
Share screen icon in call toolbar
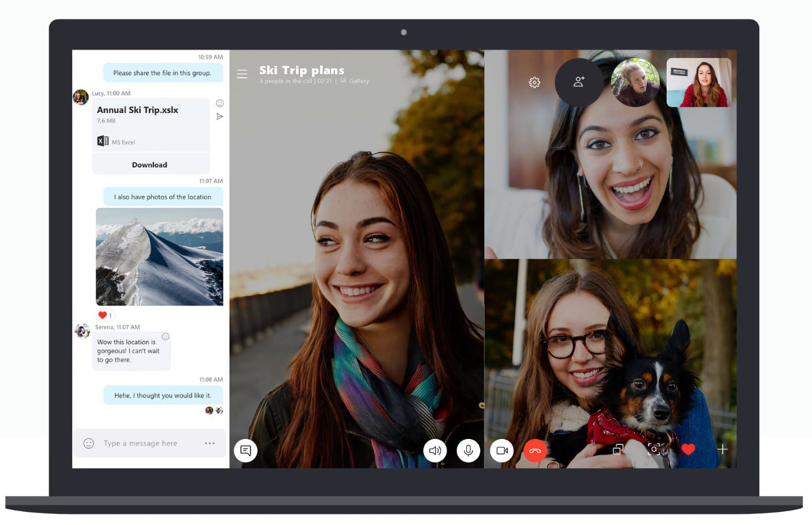(618, 449)
